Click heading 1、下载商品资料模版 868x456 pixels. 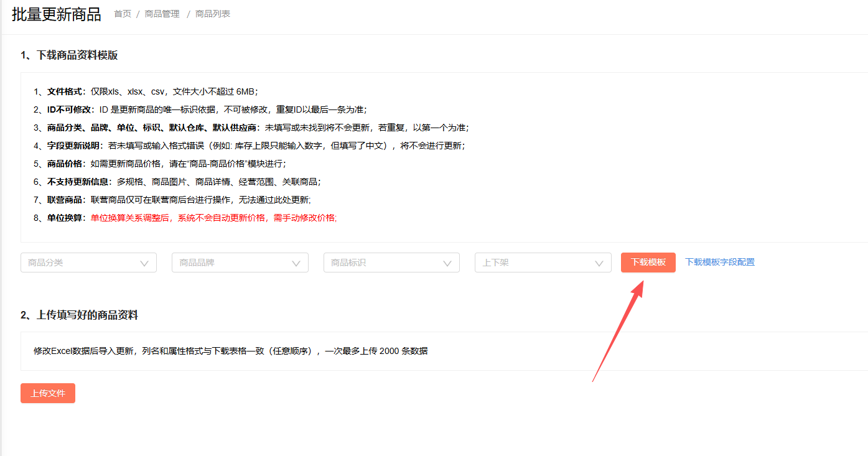pyautogui.click(x=69, y=55)
